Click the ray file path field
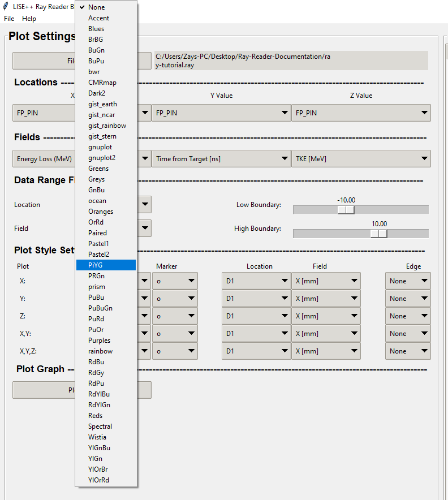Image resolution: width=448 pixels, height=500 pixels. [291, 61]
